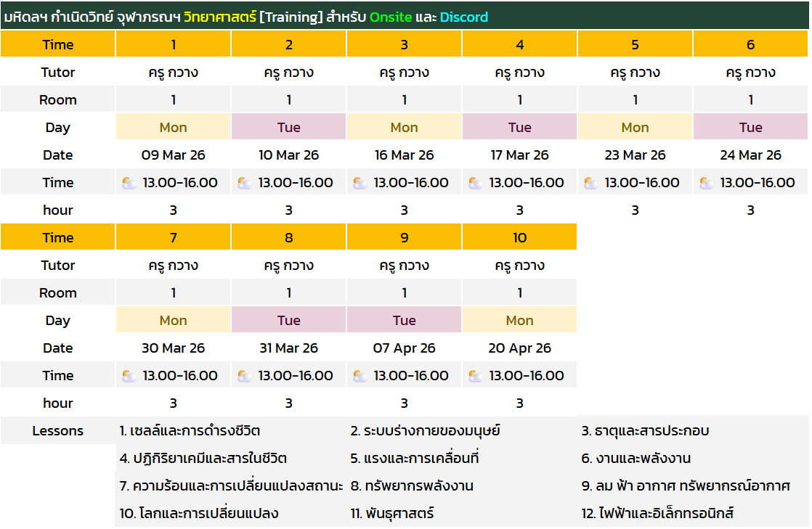
Task: Click the sun-cloud icon under 23 Mar 26
Action: click(x=590, y=183)
